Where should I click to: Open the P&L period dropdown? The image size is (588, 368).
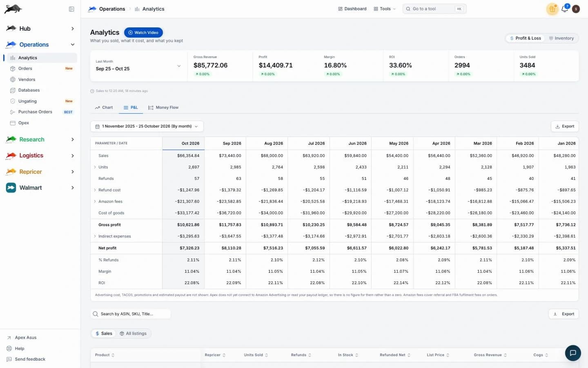click(147, 126)
